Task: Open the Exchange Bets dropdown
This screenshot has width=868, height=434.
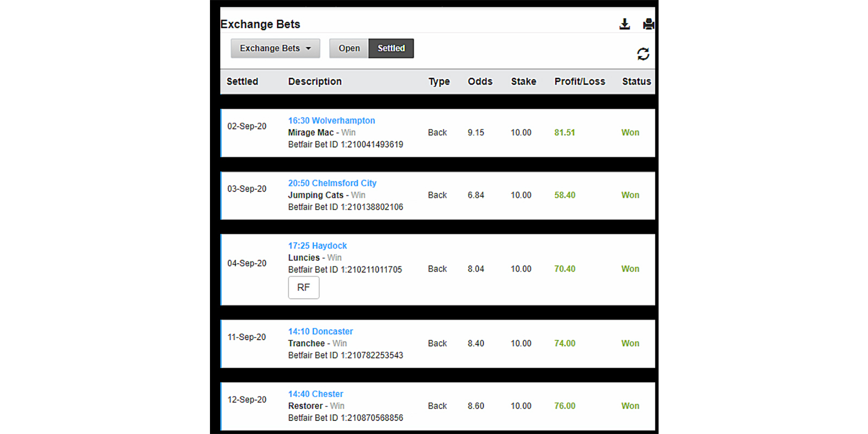Action: (275, 48)
